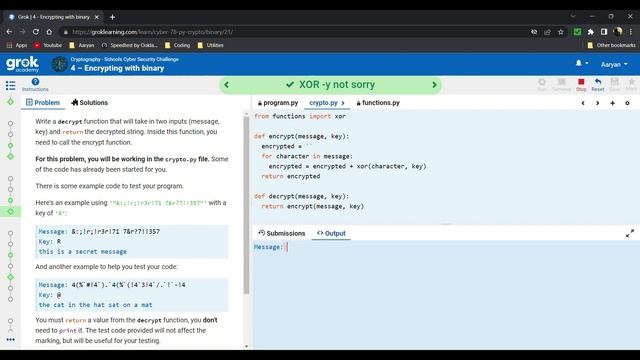640x360 pixels.
Task: Open Other bookmarks folder
Action: (611, 45)
